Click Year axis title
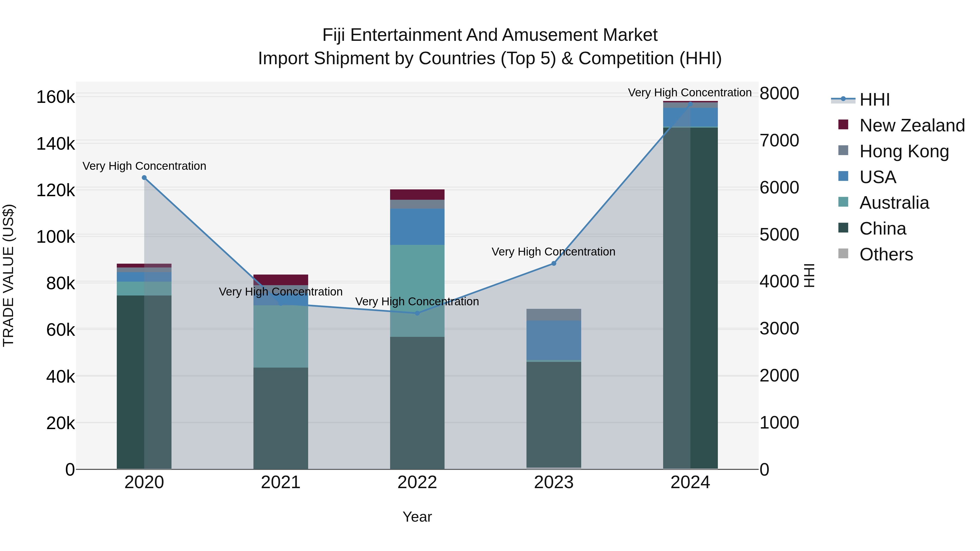The width and height of the screenshot is (980, 551). click(417, 517)
